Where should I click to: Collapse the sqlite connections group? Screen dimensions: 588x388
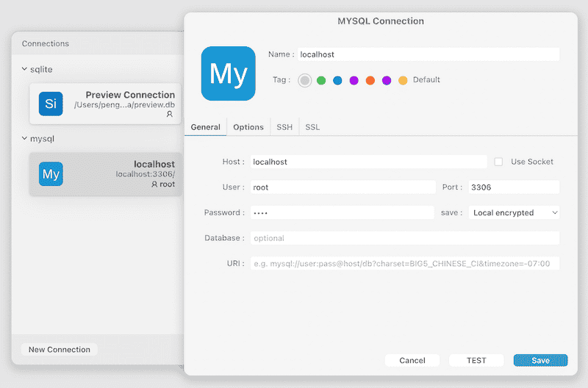pos(24,69)
